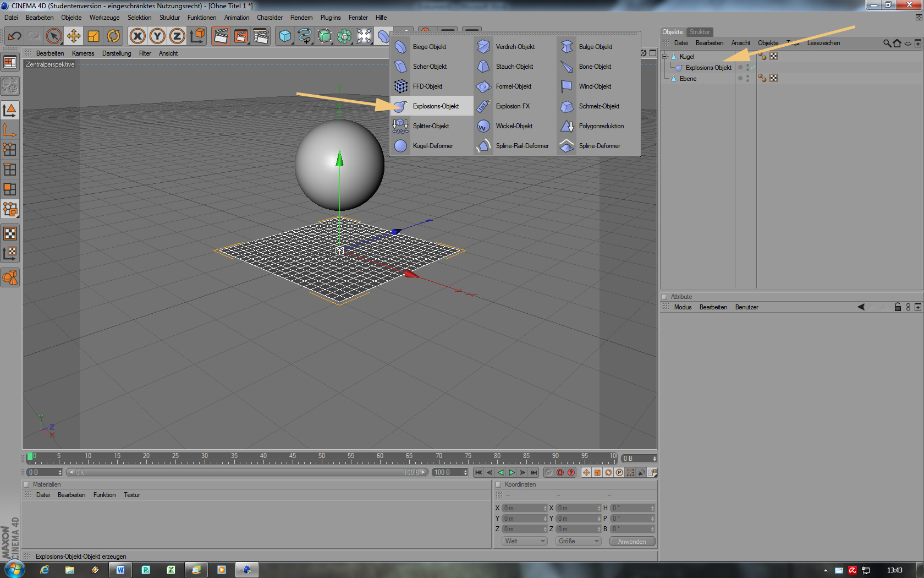The image size is (924, 578).
Task: Click the X position input field
Action: click(x=525, y=508)
